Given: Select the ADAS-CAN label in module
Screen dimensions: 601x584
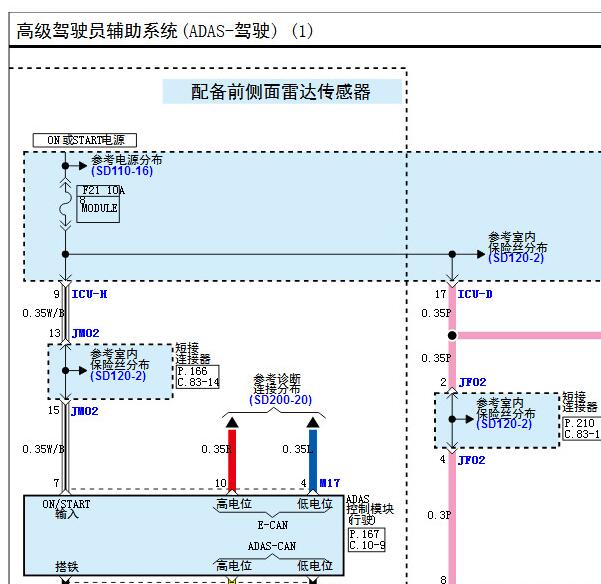Looking at the screenshot, I should point(272,546).
